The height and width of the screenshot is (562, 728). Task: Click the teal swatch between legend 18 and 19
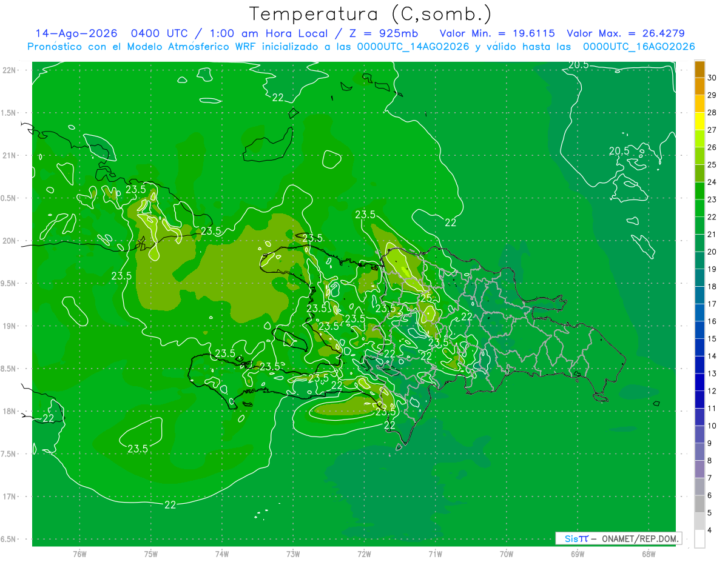point(699,278)
